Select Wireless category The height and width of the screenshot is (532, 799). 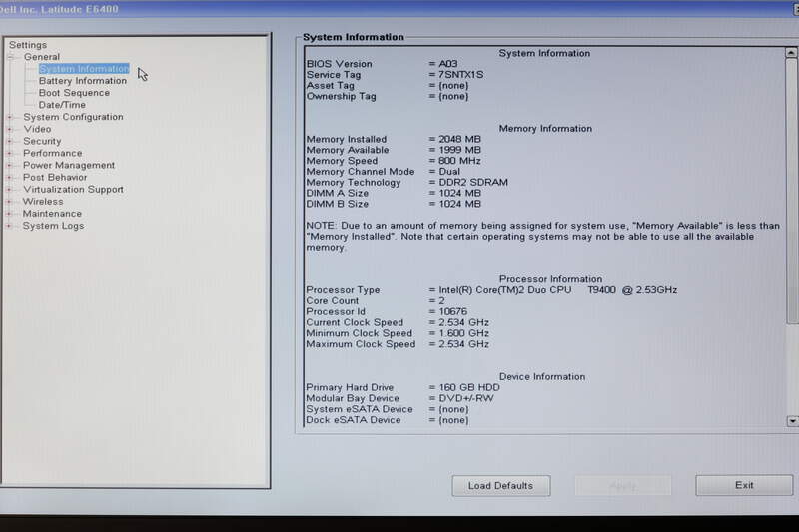[43, 201]
